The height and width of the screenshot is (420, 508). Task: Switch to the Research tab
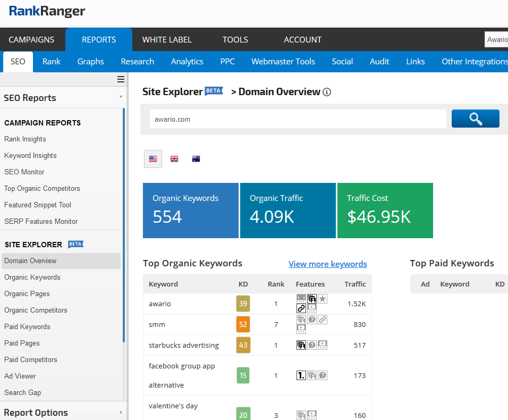tap(138, 62)
